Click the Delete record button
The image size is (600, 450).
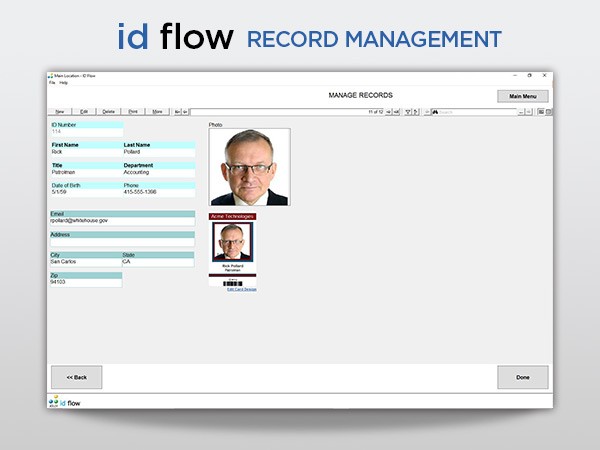coord(108,112)
